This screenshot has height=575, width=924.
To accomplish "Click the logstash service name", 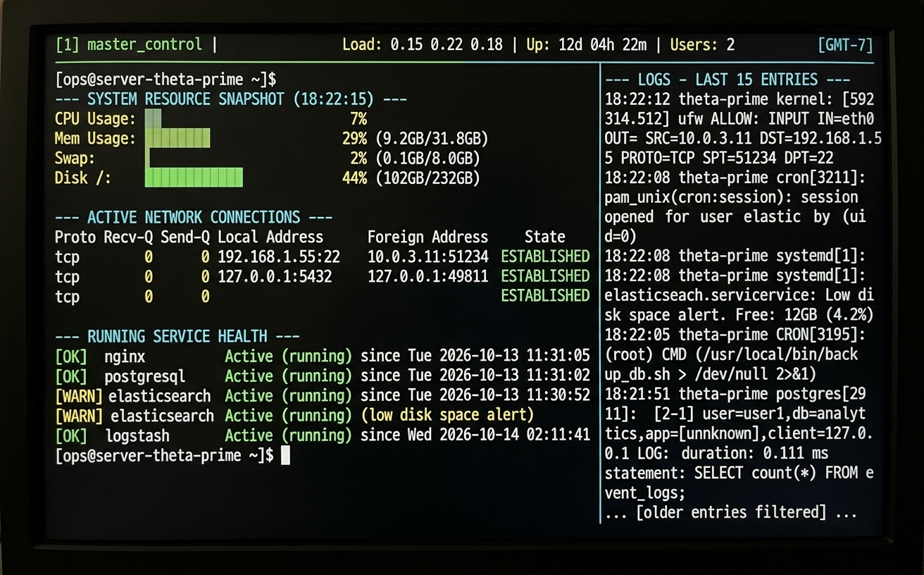I will pyautogui.click(x=137, y=435).
